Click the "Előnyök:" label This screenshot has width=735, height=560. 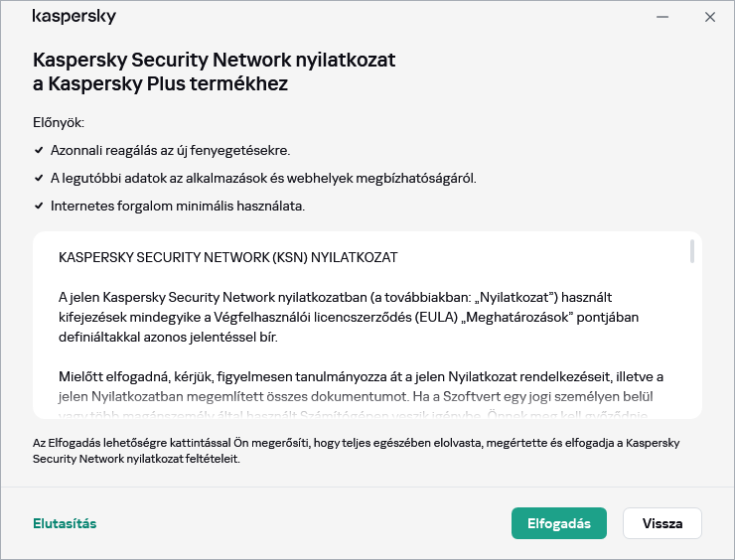(59, 123)
